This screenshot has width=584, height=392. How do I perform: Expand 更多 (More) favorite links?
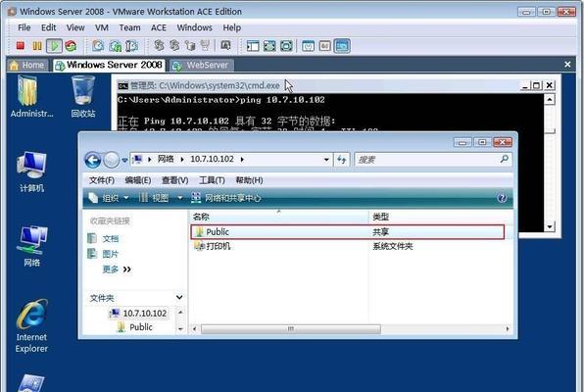[x=117, y=269]
